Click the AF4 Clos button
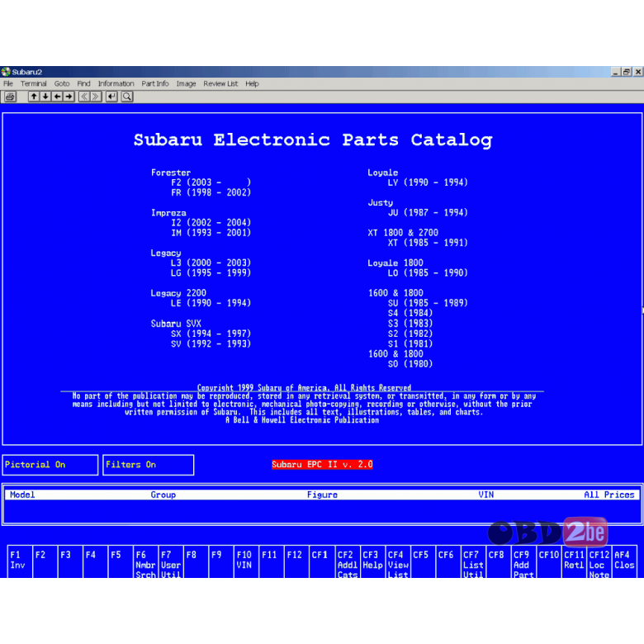The image size is (644, 644). [625, 562]
